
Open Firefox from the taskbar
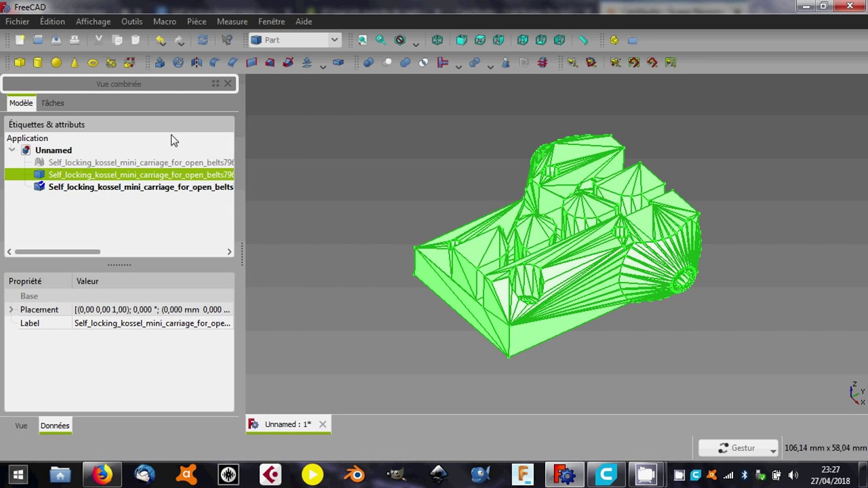(102, 474)
